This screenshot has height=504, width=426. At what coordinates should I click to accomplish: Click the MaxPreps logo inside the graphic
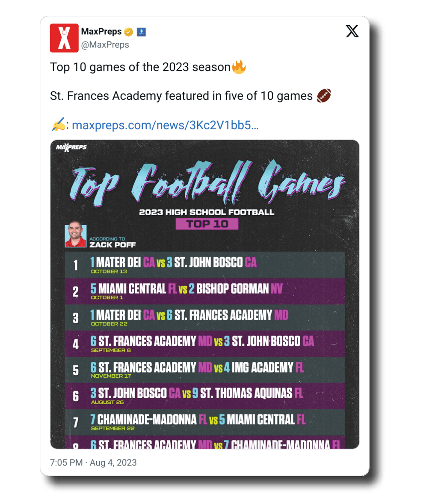[71, 147]
